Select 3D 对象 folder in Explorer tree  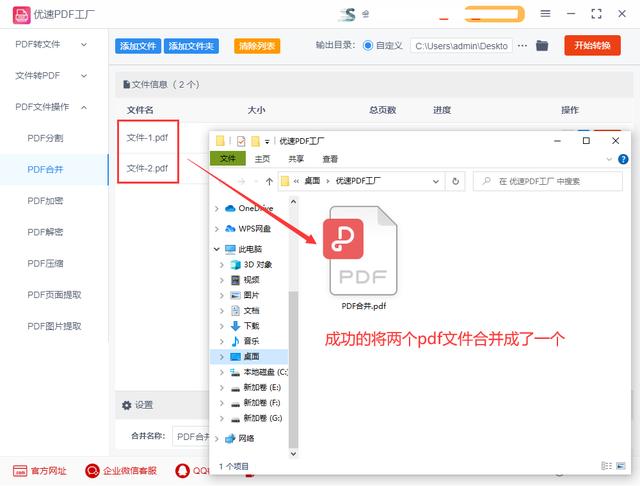[251, 264]
